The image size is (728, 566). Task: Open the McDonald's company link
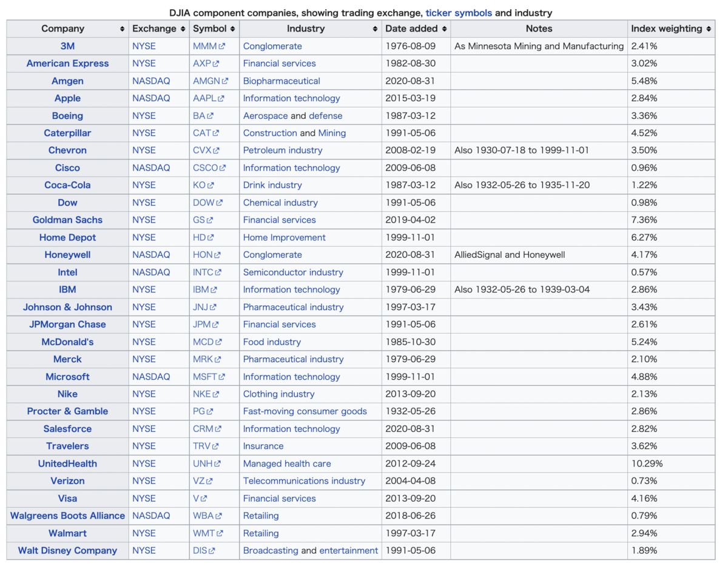click(67, 342)
